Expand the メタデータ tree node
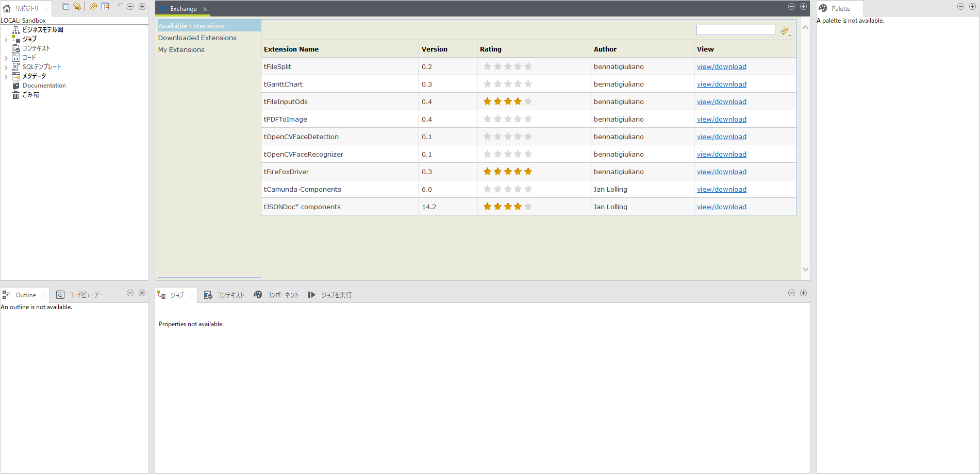 coord(6,76)
